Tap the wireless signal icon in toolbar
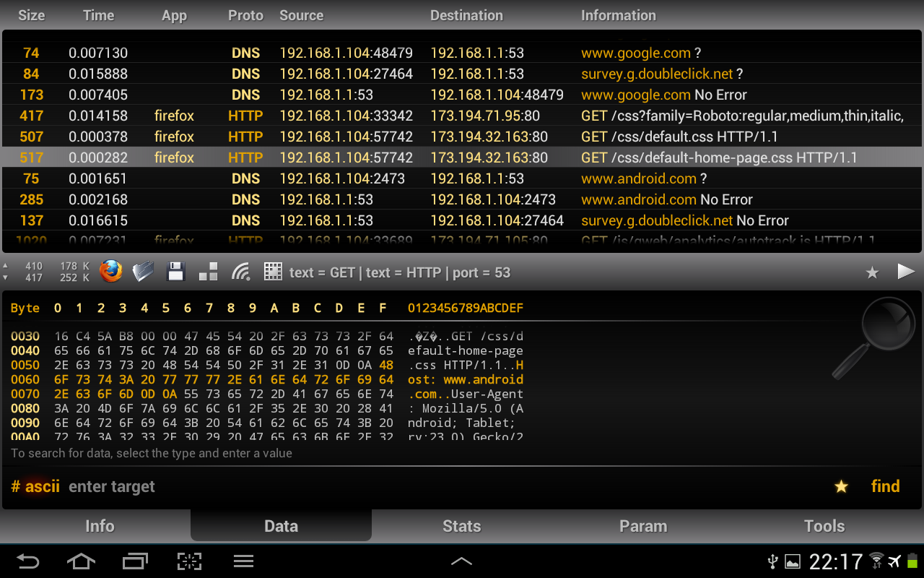Image resolution: width=924 pixels, height=578 pixels. pos(241,272)
